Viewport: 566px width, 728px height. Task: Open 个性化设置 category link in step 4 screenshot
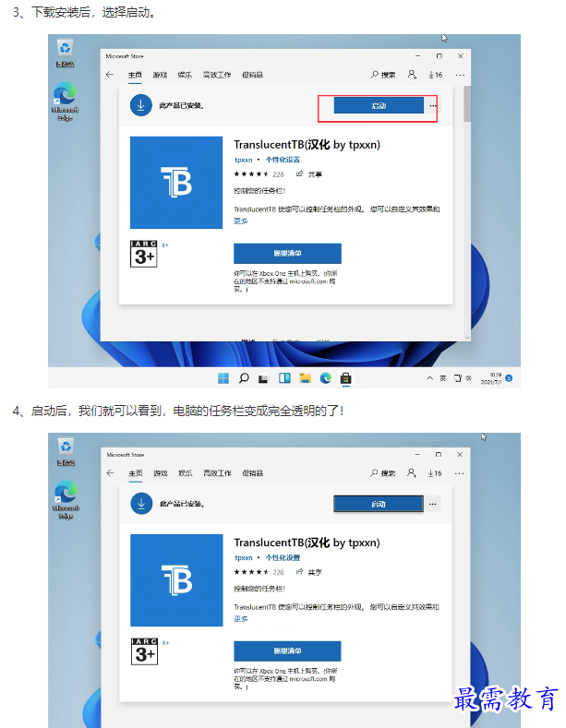click(283, 557)
